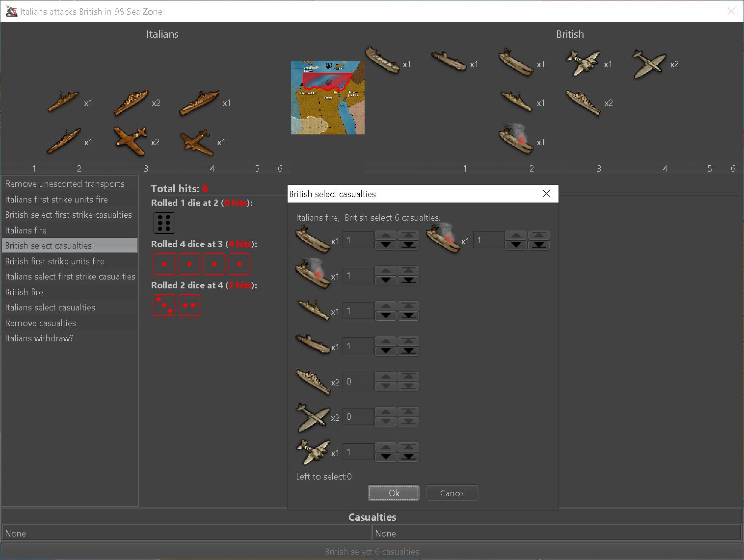Click the British submarine x1 icon in battle display
The height and width of the screenshot is (560, 744).
(x=449, y=61)
